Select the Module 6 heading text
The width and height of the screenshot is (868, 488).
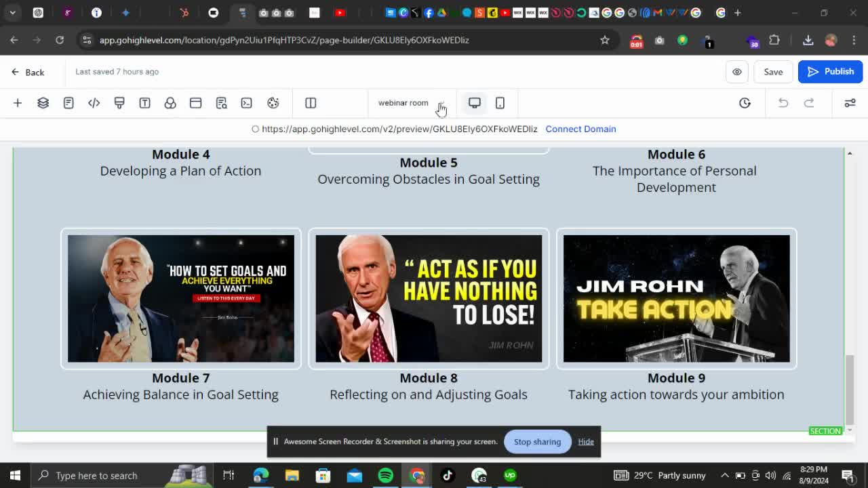click(676, 155)
